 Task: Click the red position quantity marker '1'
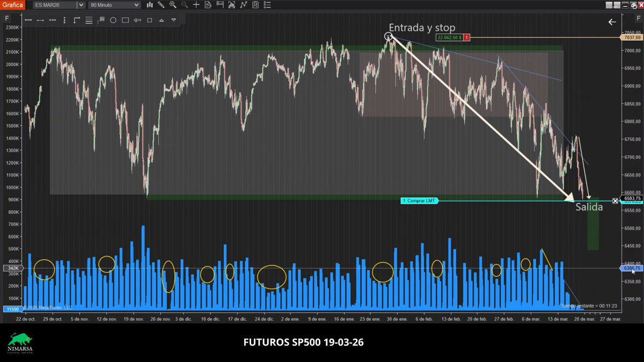467,38
